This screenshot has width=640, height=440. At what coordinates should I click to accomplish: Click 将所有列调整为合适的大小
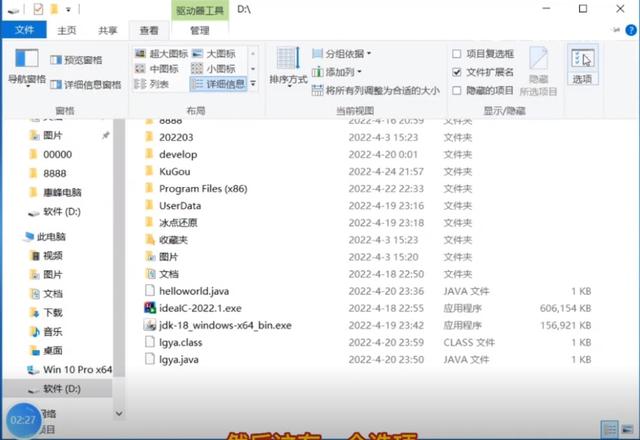point(376,90)
